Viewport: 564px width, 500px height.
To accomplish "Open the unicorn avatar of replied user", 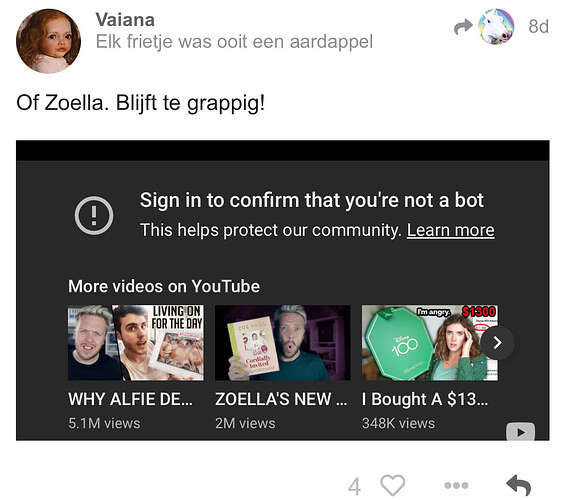I will point(496,27).
